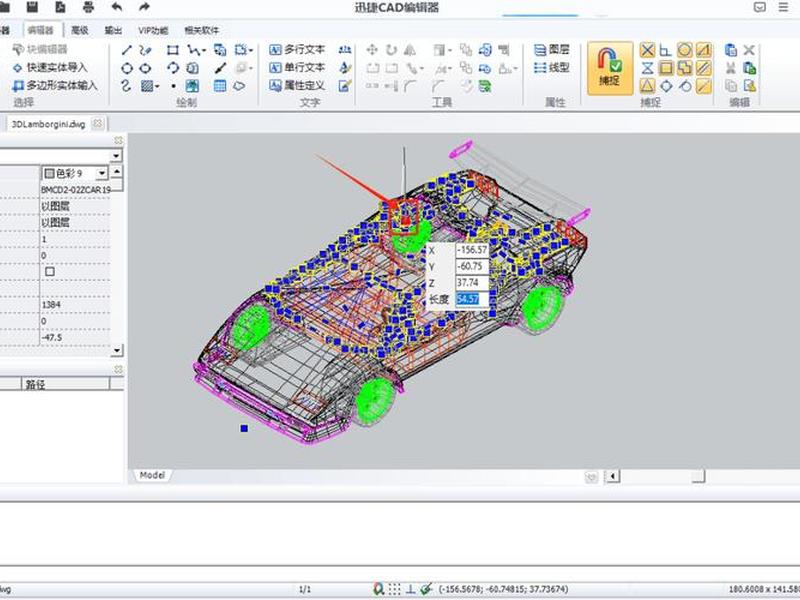Click the 长度 length input field
Screen dimensions: 800x600
(x=472, y=299)
